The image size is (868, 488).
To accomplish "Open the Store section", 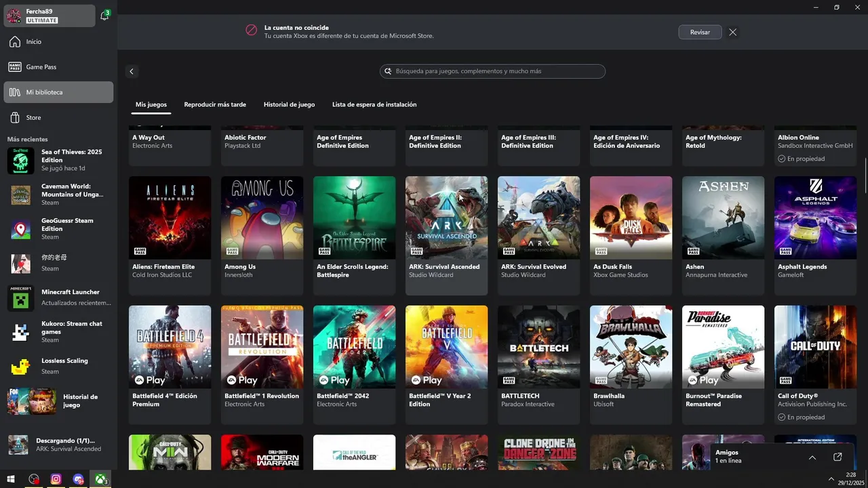I will (x=58, y=118).
